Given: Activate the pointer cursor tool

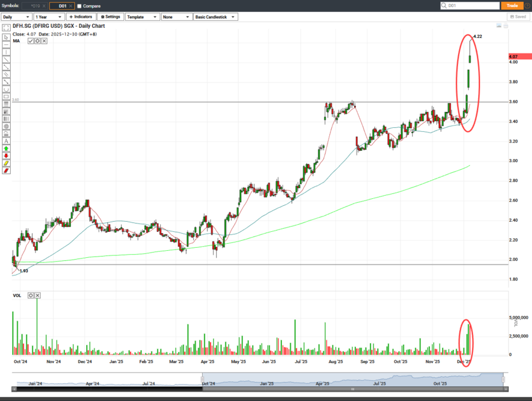Looking at the screenshot, I should point(6,37).
